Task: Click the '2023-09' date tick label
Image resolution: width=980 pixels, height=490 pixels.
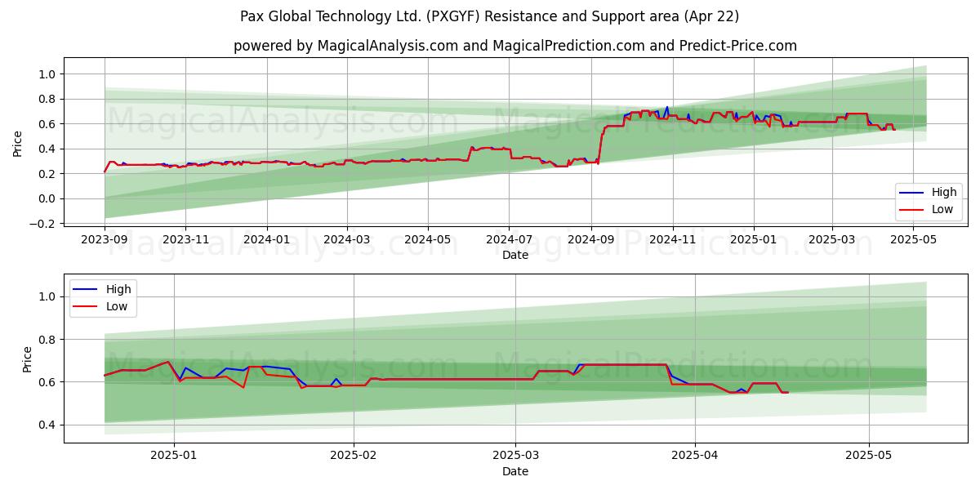Action: pyautogui.click(x=105, y=241)
